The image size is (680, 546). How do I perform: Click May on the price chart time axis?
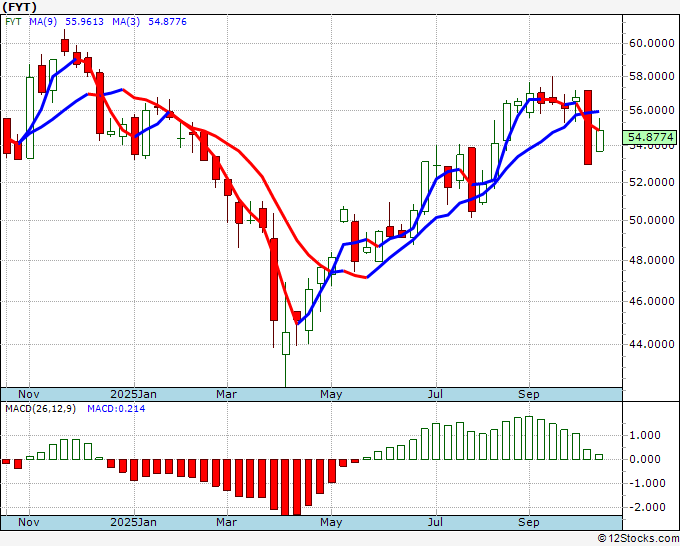331,394
